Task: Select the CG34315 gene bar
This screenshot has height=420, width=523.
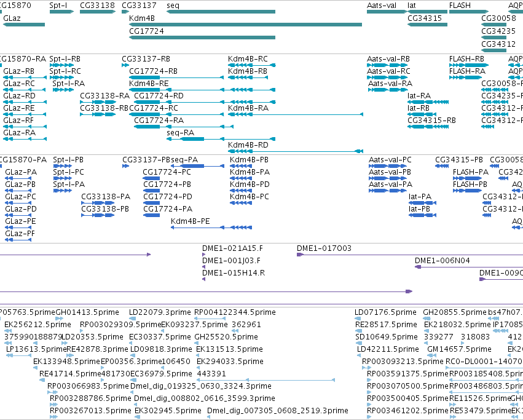Action: [427, 25]
